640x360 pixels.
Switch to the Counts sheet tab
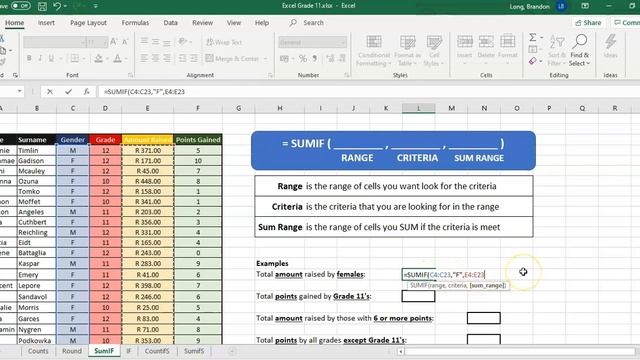click(x=38, y=351)
